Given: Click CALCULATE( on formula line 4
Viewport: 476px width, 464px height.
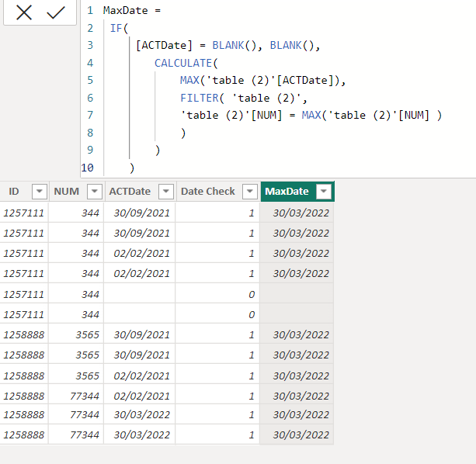Looking at the screenshot, I should tap(186, 63).
